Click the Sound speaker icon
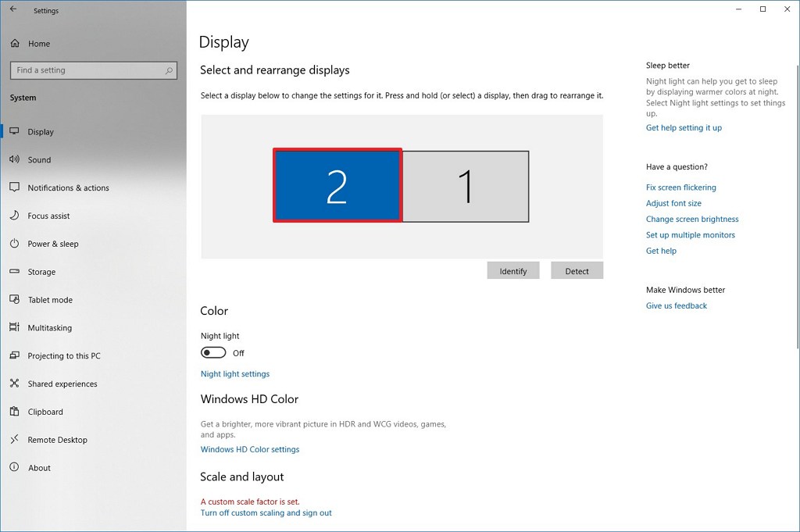 [x=14, y=159]
